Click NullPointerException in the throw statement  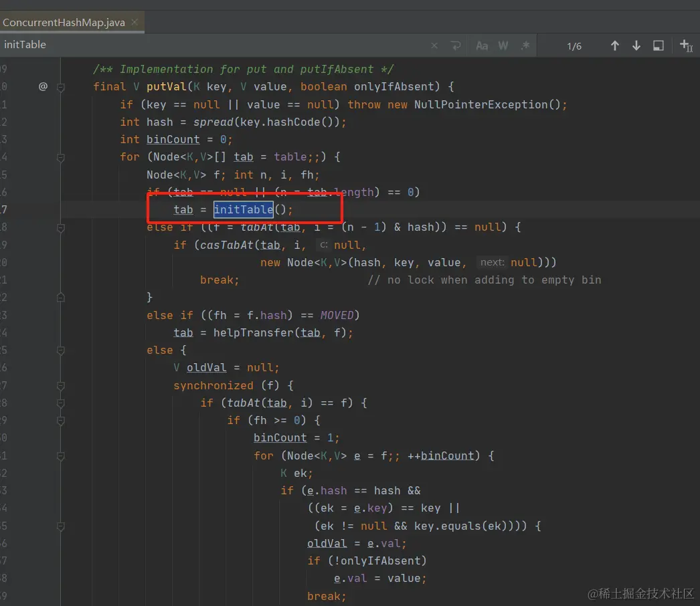[480, 104]
